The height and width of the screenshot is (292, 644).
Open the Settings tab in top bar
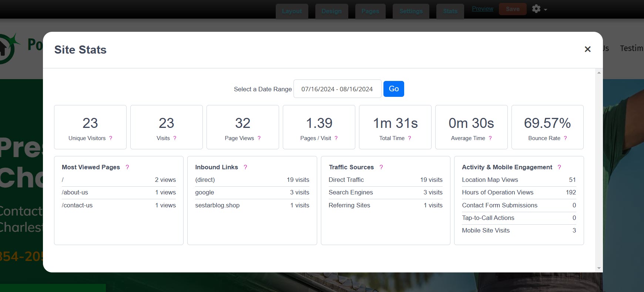click(411, 11)
